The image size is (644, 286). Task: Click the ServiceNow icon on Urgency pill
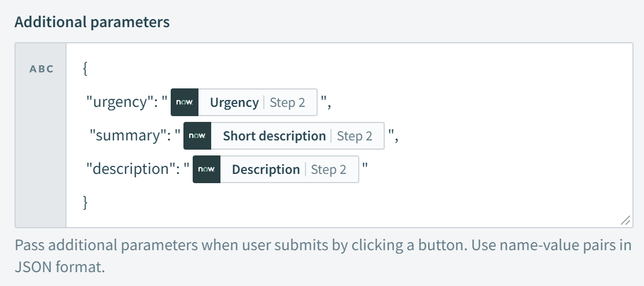(x=185, y=102)
